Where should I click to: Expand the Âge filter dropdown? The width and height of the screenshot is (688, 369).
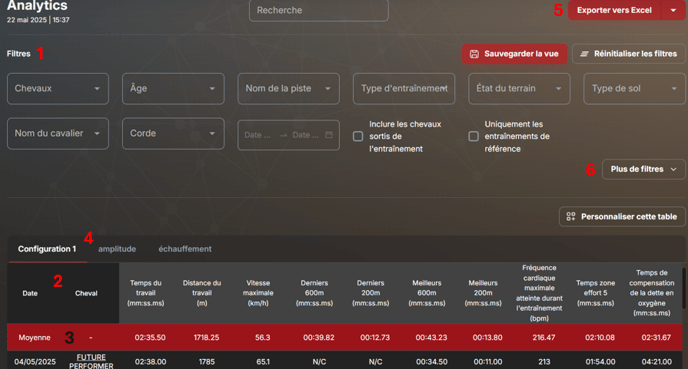click(173, 89)
